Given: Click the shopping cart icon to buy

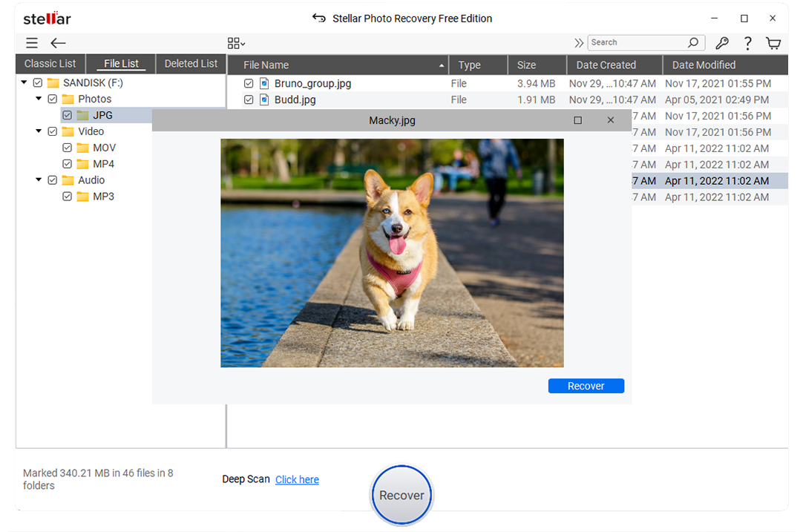Looking at the screenshot, I should click(x=773, y=42).
